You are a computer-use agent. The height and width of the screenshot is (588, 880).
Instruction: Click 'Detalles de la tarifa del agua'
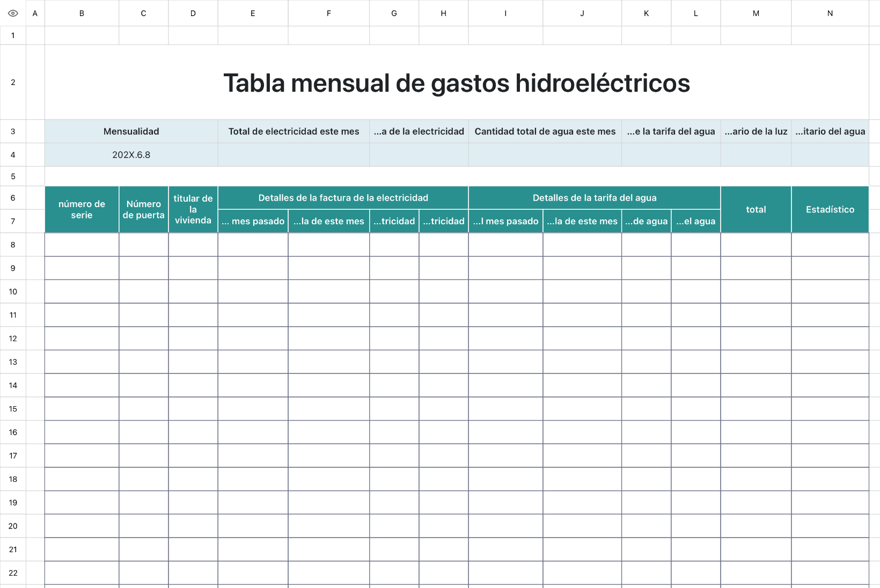(595, 198)
